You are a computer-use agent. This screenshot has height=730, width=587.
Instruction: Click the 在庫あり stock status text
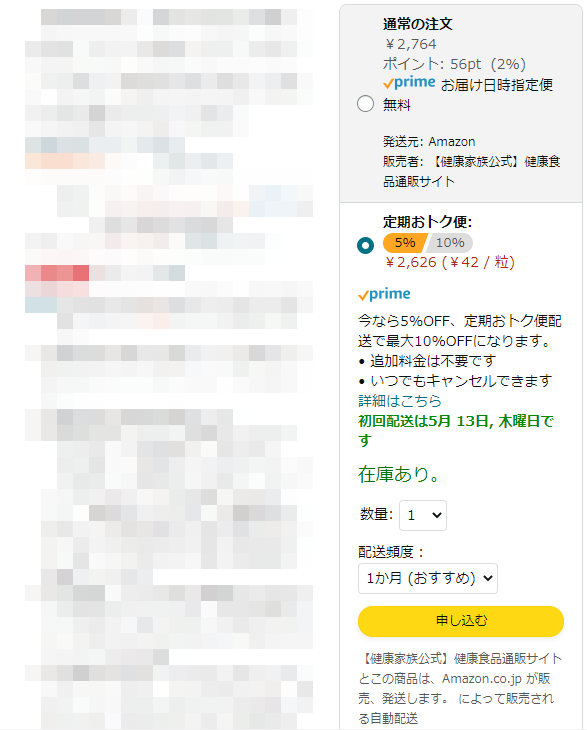coord(398,474)
